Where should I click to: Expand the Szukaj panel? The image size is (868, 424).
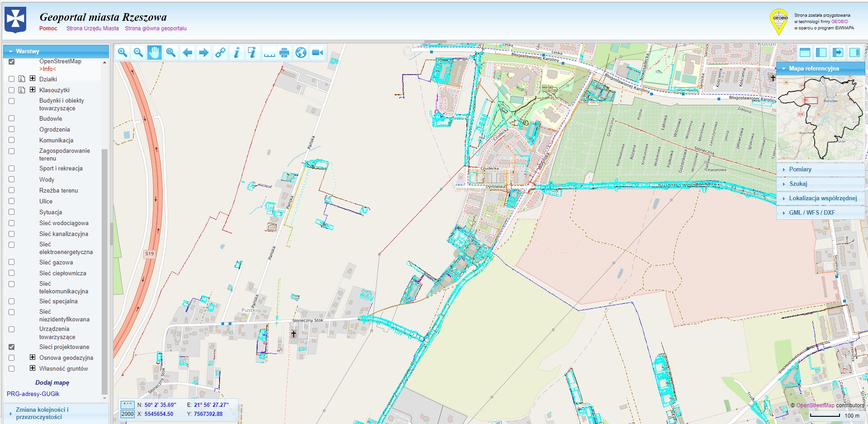coord(821,184)
